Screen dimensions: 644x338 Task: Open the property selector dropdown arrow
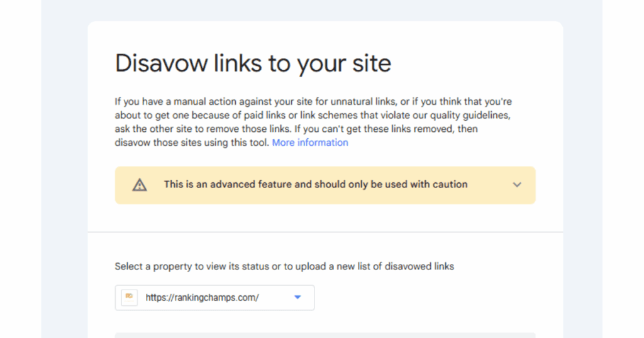(297, 297)
